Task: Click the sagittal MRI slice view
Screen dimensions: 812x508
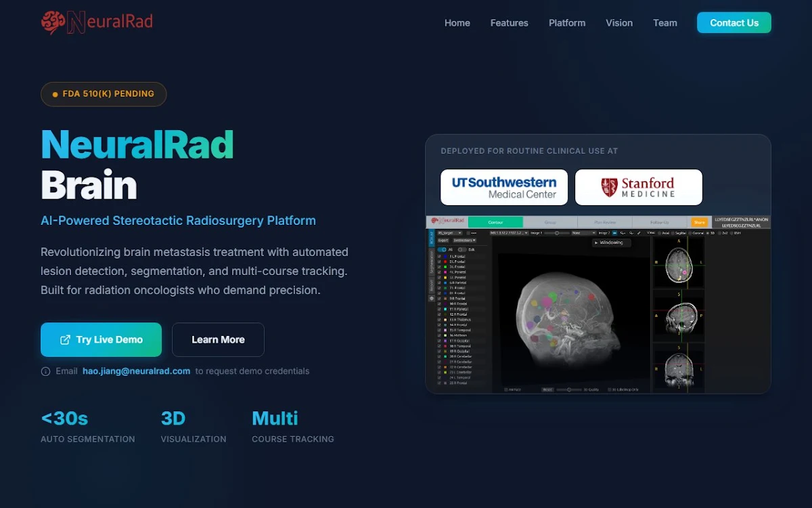Action: [679, 314]
